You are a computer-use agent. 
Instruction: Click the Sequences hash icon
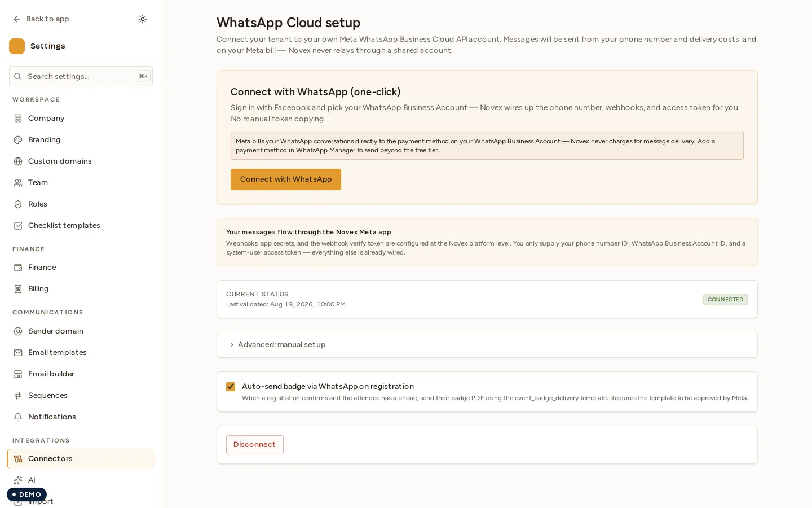pyautogui.click(x=18, y=396)
